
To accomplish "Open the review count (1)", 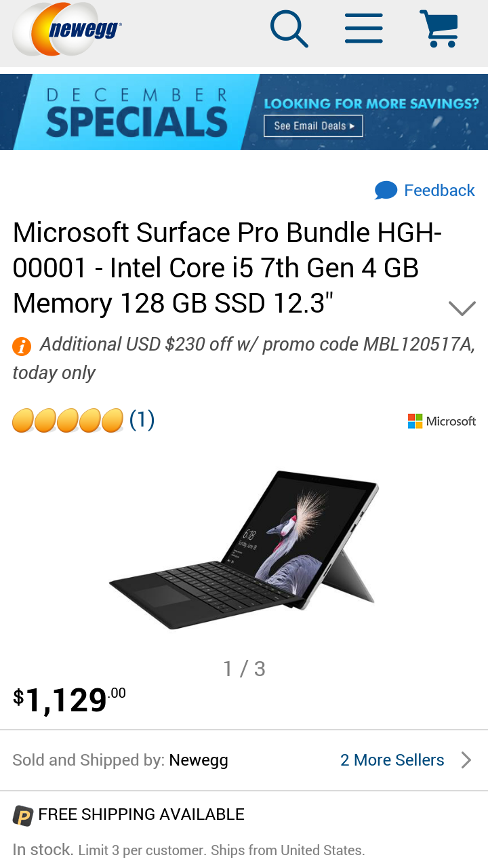I will [142, 420].
